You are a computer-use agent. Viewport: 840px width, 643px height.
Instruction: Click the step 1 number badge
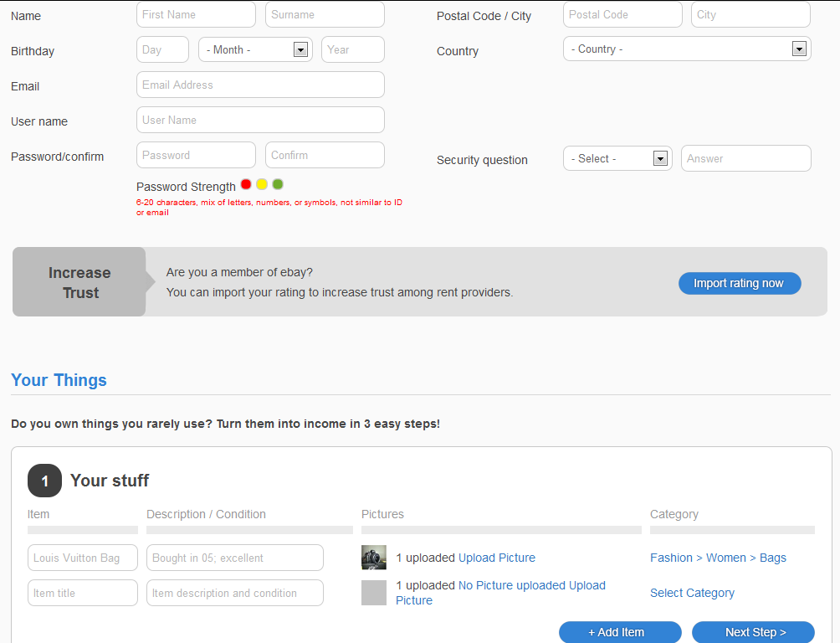(x=44, y=481)
